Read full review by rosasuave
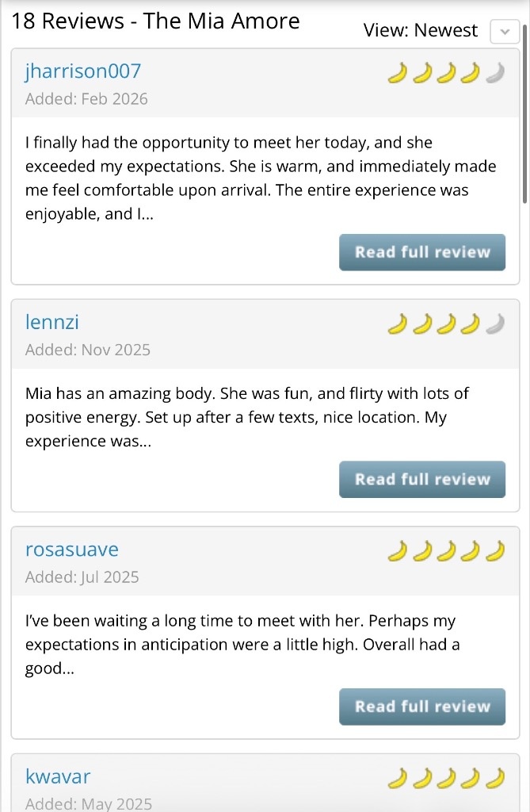This screenshot has height=812, width=530. [x=421, y=707]
